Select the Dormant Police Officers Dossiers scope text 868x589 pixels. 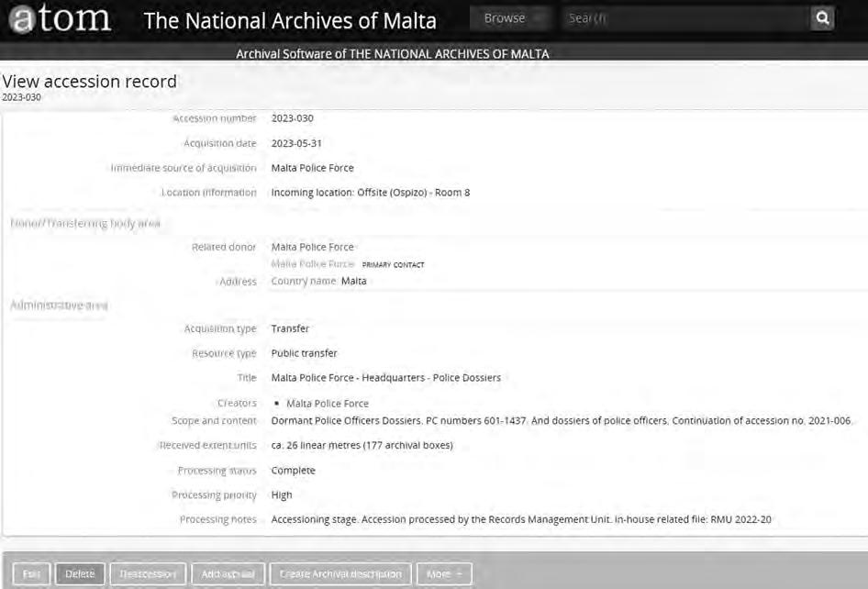click(x=562, y=421)
